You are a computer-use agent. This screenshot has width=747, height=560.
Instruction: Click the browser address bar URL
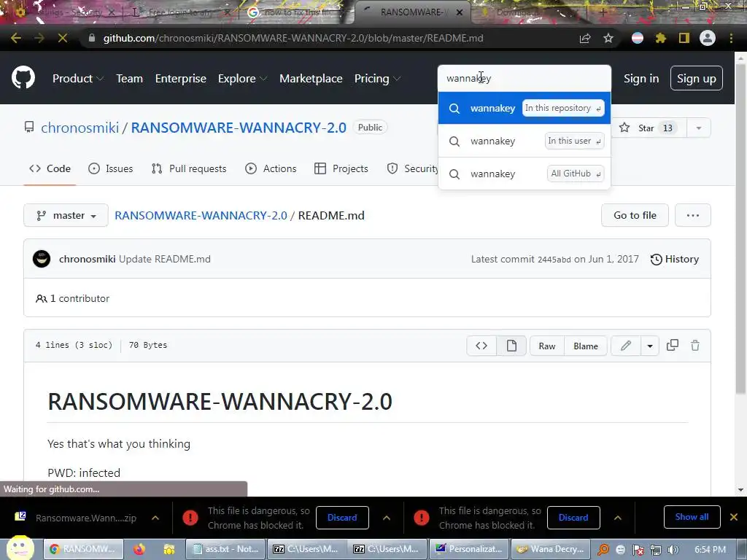(293, 38)
